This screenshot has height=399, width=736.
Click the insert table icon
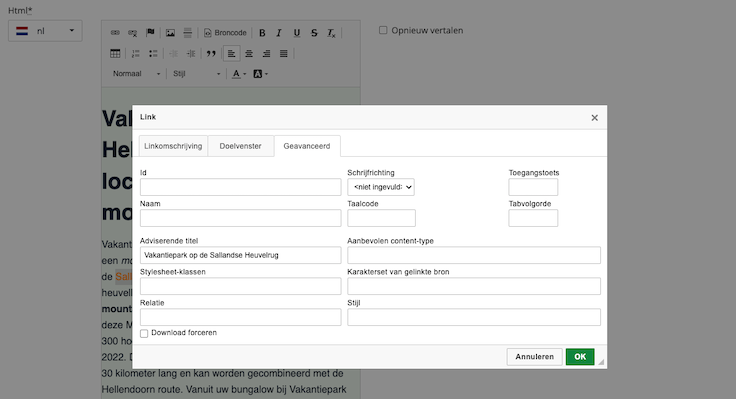tap(115, 54)
